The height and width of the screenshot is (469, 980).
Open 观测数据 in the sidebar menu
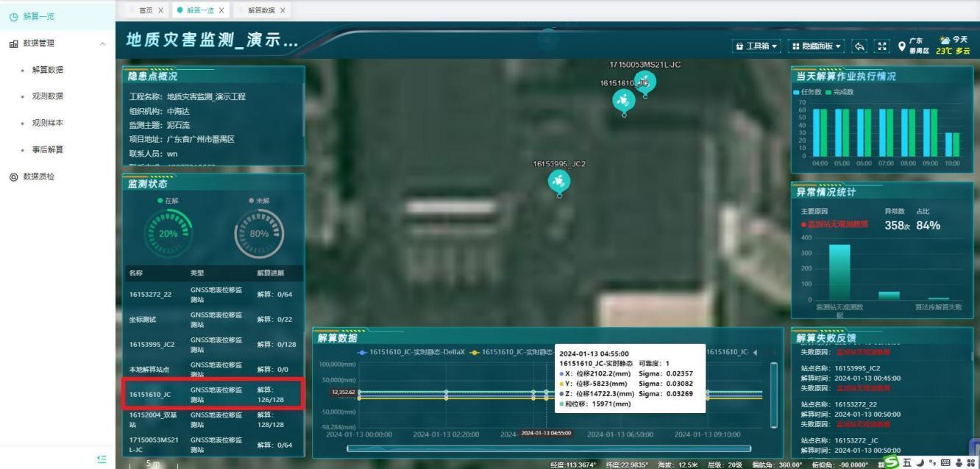point(47,96)
